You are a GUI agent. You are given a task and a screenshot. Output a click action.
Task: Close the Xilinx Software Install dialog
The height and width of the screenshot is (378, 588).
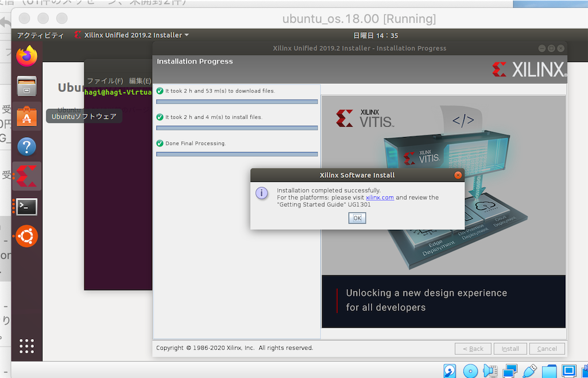458,175
